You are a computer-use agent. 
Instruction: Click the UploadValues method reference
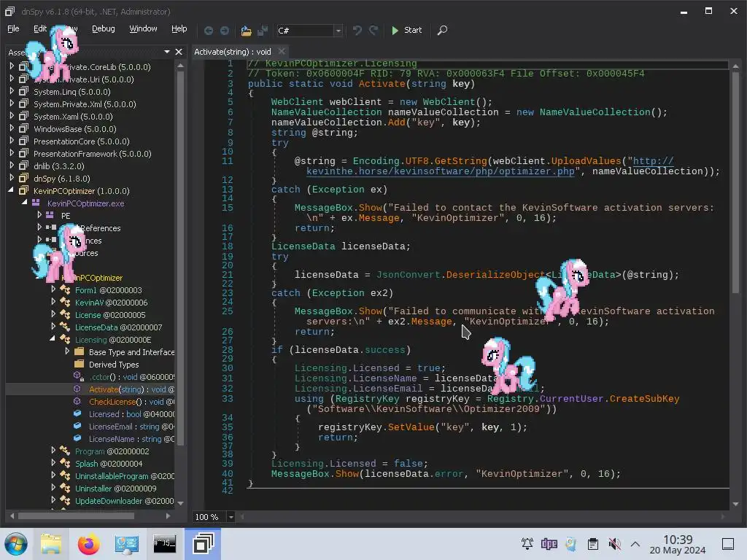[x=586, y=161]
